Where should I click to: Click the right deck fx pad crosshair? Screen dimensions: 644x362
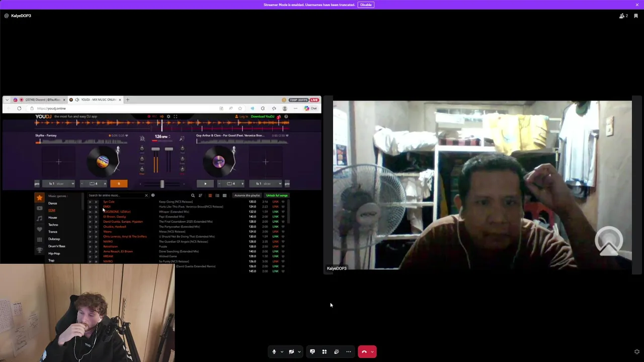click(266, 161)
